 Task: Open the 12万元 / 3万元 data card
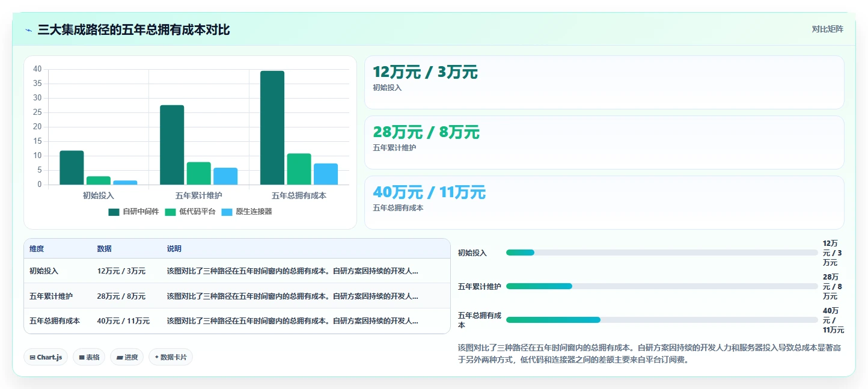coord(604,82)
